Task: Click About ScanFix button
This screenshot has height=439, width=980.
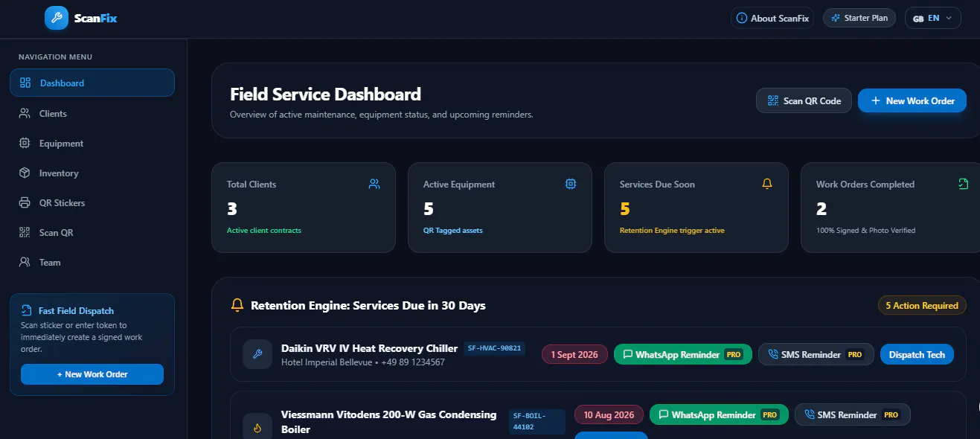Action: (x=772, y=18)
